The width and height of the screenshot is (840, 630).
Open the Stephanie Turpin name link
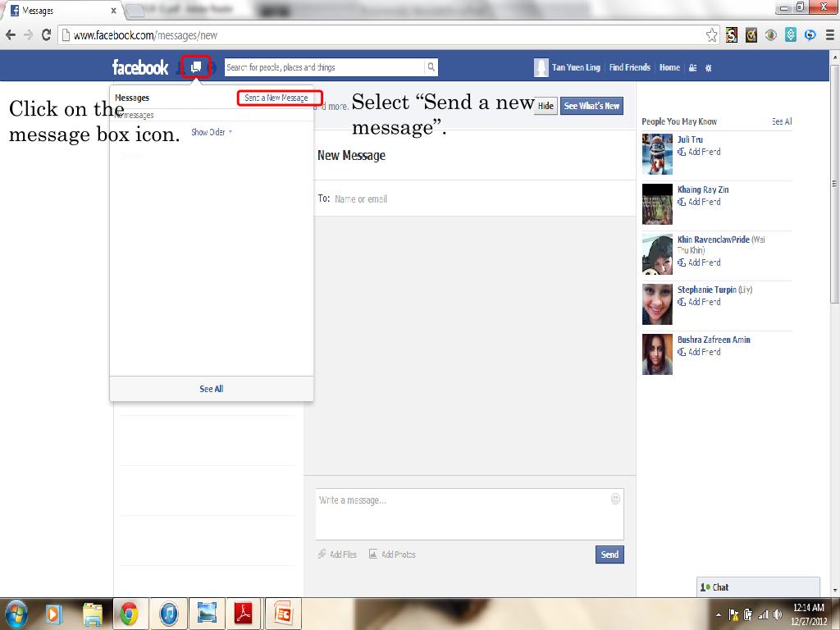coord(706,290)
